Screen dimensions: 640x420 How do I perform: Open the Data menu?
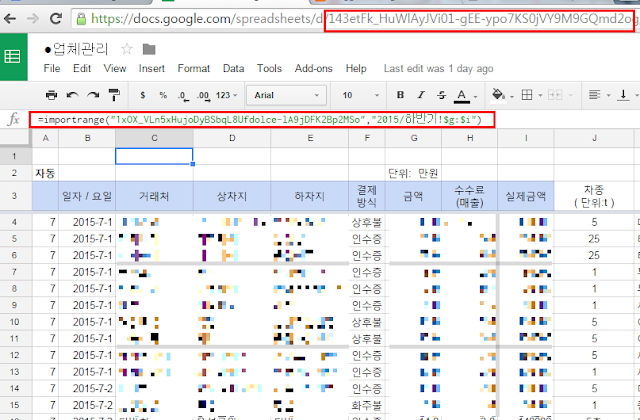tap(233, 69)
